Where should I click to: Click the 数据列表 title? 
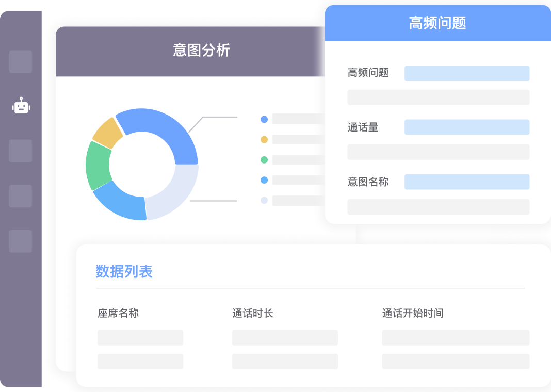[x=124, y=271]
